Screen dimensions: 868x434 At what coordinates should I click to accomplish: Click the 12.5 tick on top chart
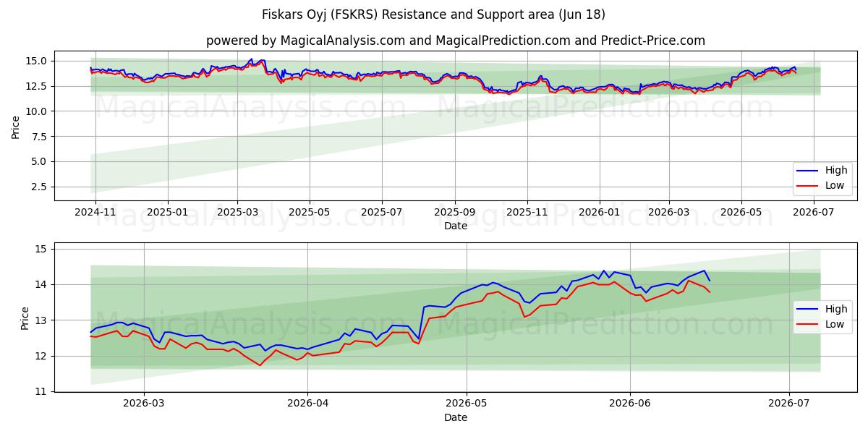[37, 86]
